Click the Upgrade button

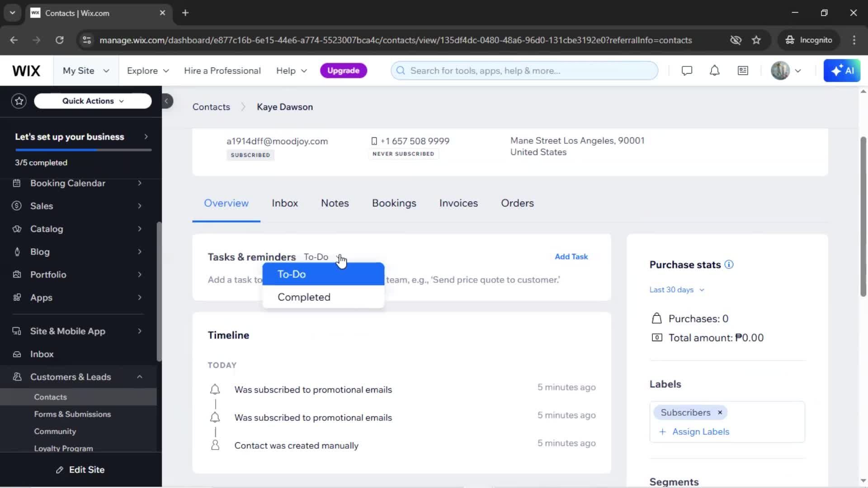[343, 70]
